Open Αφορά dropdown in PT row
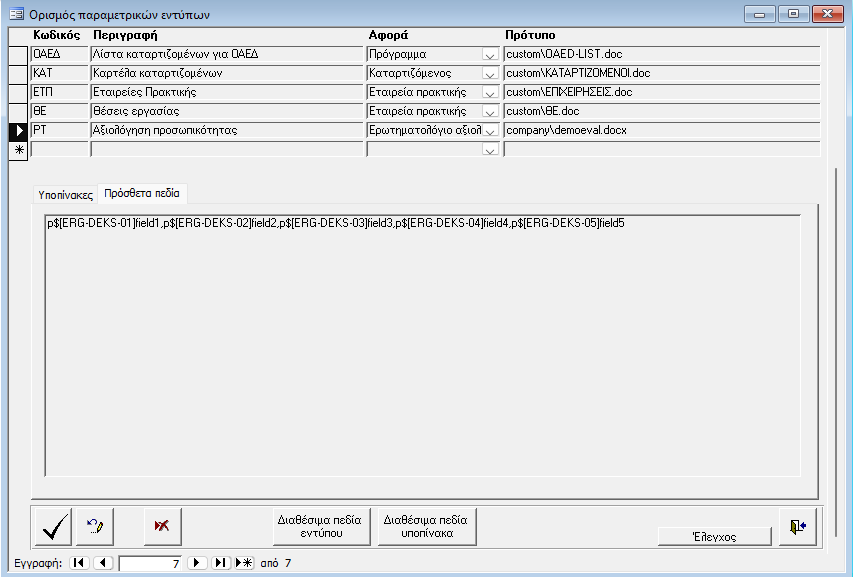 click(490, 131)
